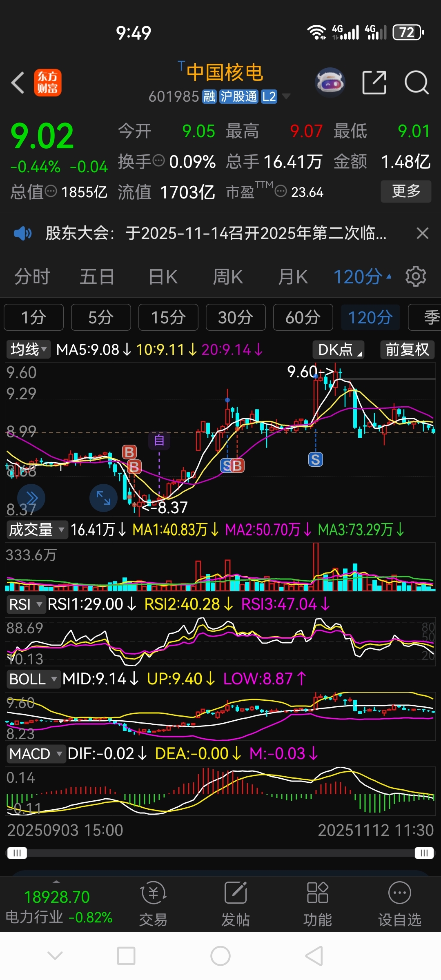The image size is (441, 980).
Task: Tap the back arrow icon
Action: [18, 82]
